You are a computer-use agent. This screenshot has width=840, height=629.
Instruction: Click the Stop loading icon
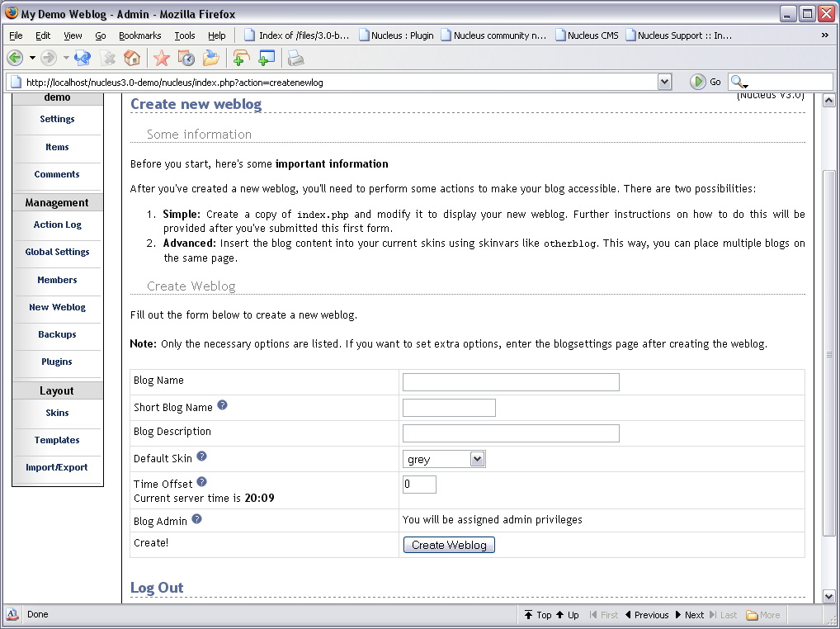[x=108, y=58]
